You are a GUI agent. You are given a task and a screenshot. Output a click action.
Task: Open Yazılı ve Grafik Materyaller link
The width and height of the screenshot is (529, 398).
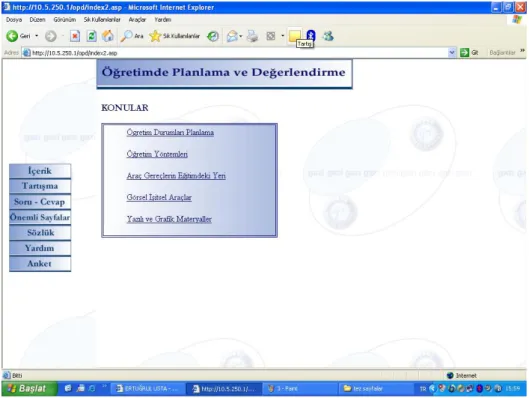tap(169, 219)
